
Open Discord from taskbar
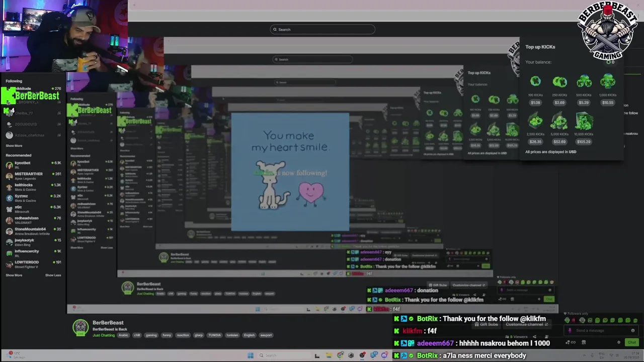click(x=384, y=355)
